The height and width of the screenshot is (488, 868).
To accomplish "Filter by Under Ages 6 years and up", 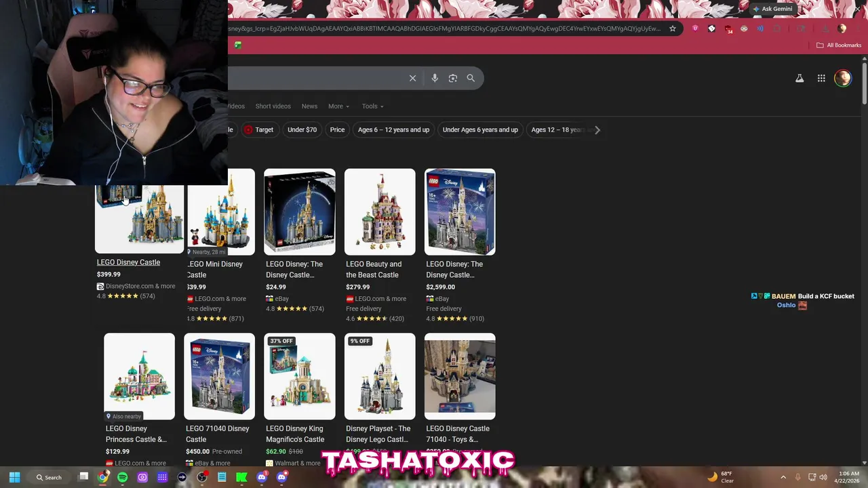I will [480, 129].
